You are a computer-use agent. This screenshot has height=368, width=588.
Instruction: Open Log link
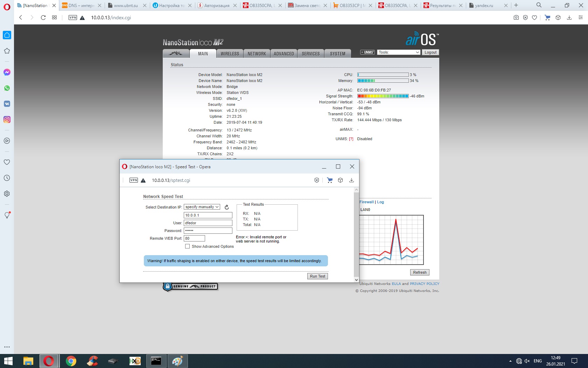coord(380,202)
